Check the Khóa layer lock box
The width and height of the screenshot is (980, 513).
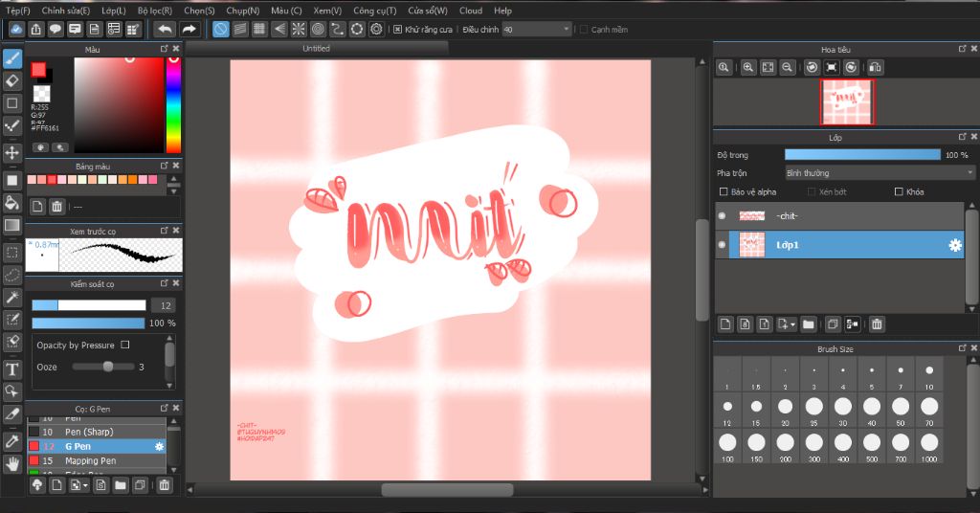point(898,191)
